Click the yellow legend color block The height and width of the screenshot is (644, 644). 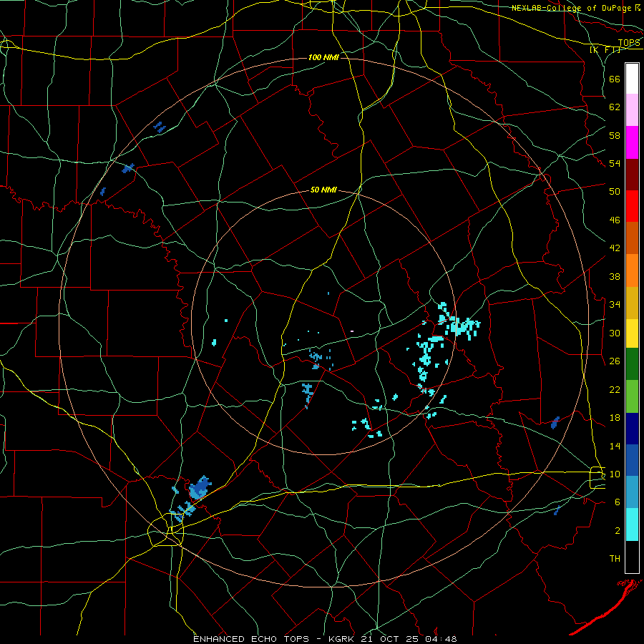click(632, 333)
